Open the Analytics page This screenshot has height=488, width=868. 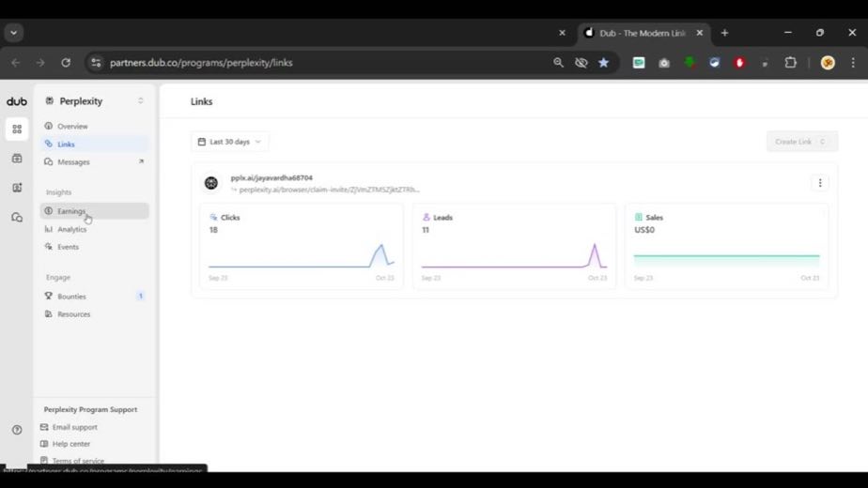[x=94, y=229]
